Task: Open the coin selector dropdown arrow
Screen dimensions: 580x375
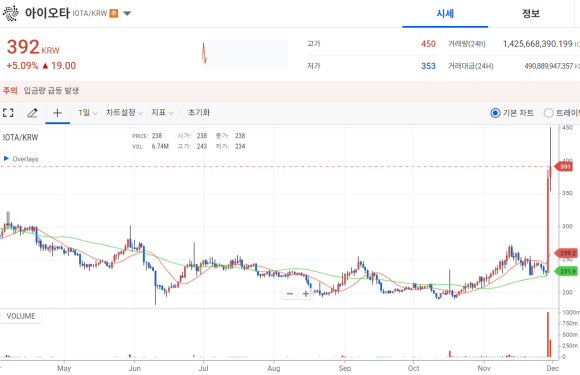Action: pyautogui.click(x=127, y=14)
